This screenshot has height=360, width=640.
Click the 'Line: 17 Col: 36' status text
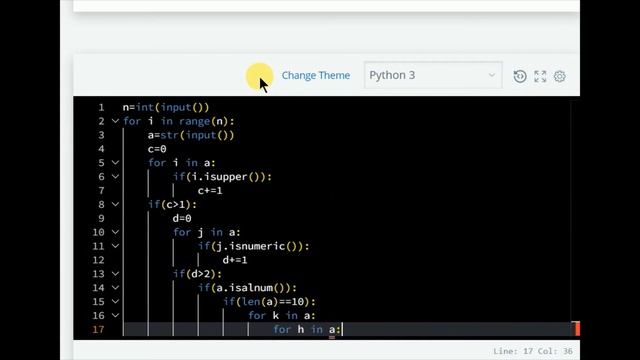[x=533, y=351]
